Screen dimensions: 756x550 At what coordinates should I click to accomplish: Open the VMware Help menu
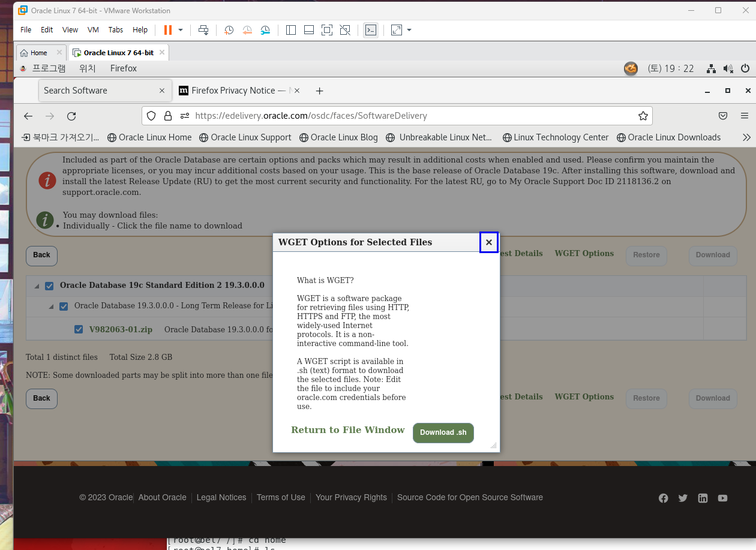[140, 30]
